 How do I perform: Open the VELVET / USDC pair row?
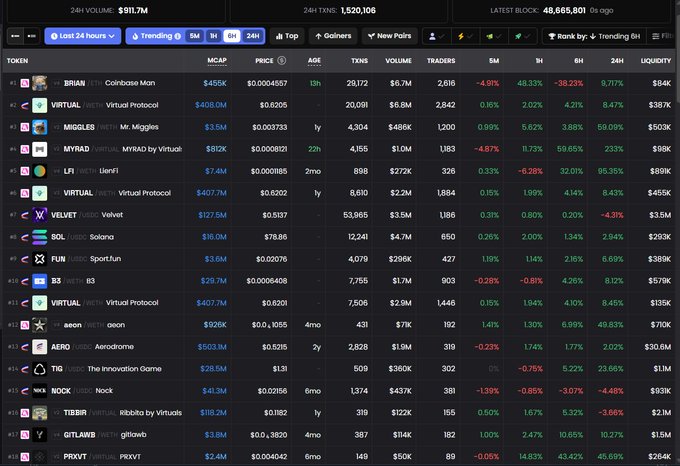click(340, 215)
